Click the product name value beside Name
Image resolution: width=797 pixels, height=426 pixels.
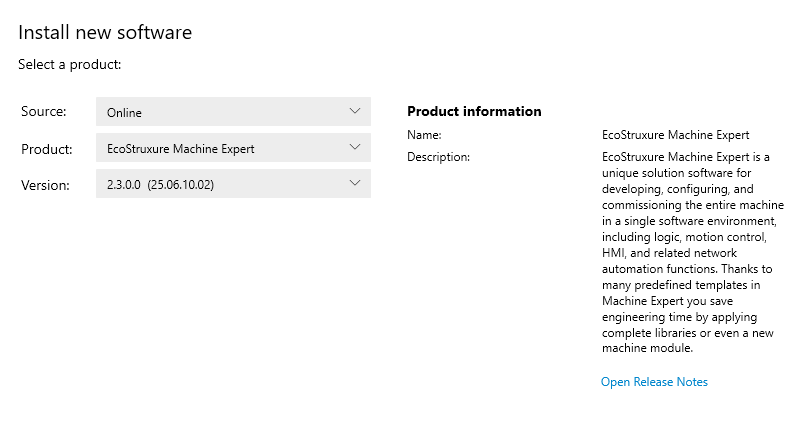[x=675, y=135]
